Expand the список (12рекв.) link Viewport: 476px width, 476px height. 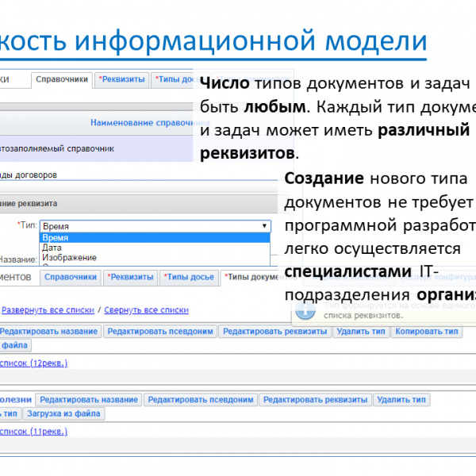36,363
